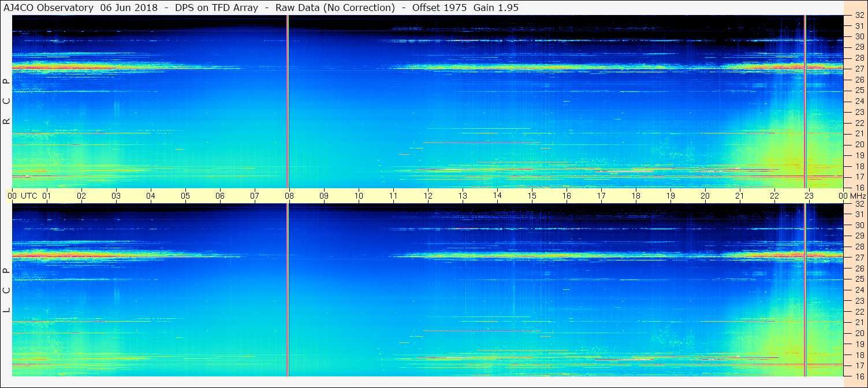The width and height of the screenshot is (868, 388).
Task: Select hour 11 on the UTC time axis
Action: coord(393,196)
